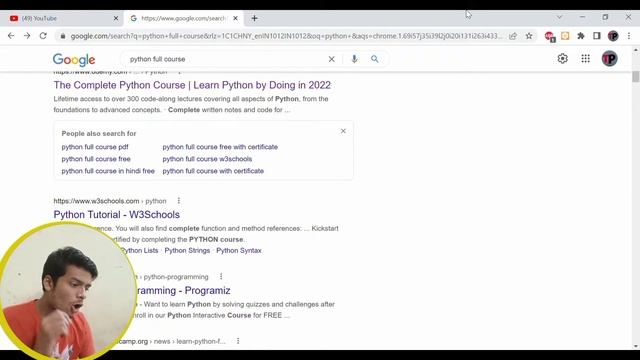Open the Python Strings sitelink
This screenshot has width=640, height=360.
187,251
